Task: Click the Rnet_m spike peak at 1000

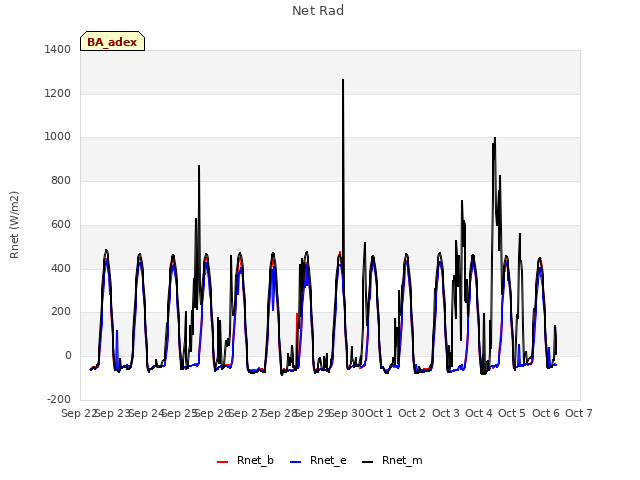Action: coord(495,138)
